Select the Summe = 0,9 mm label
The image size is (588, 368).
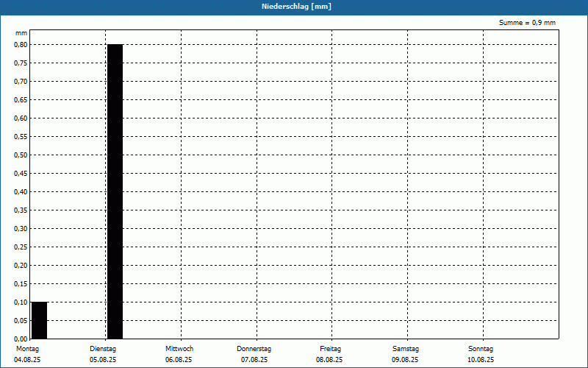(x=527, y=23)
